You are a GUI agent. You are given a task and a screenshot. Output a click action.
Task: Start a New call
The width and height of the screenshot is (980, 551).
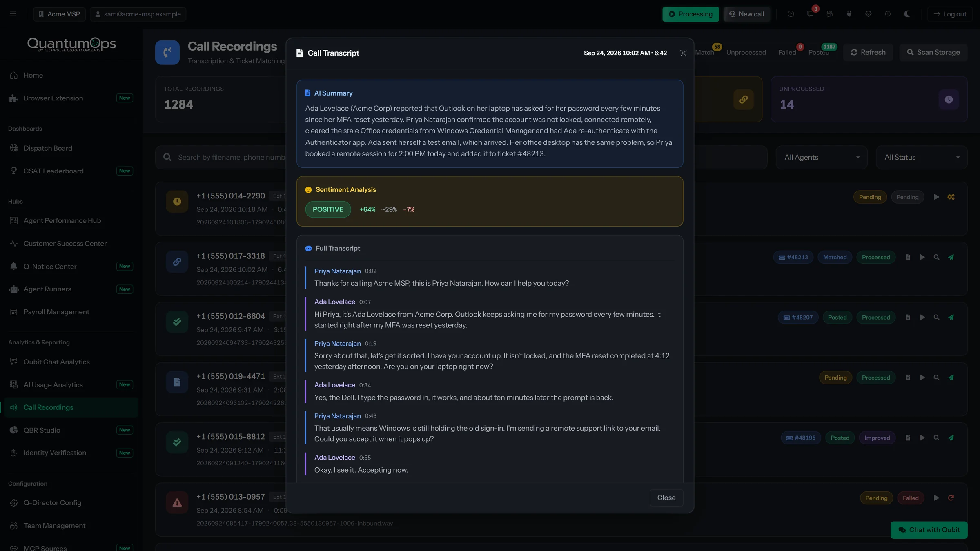point(746,14)
